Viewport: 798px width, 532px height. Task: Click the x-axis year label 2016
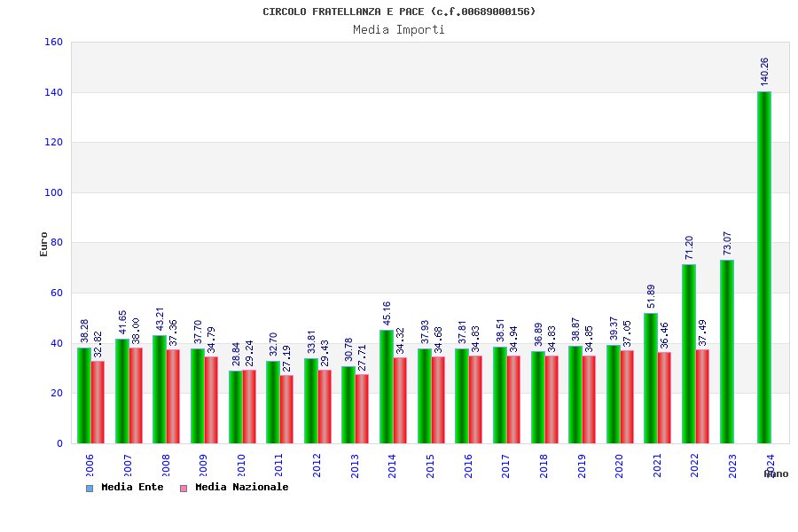468,465
